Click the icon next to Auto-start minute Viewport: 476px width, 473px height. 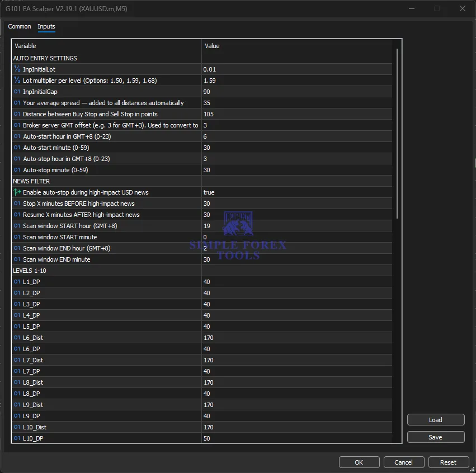pos(17,148)
